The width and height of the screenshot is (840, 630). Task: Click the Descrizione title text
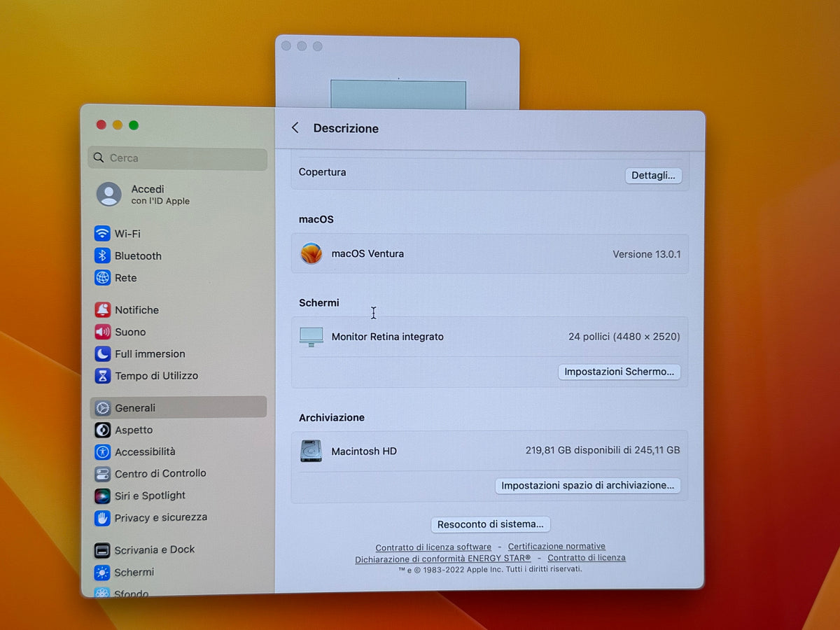pos(346,128)
